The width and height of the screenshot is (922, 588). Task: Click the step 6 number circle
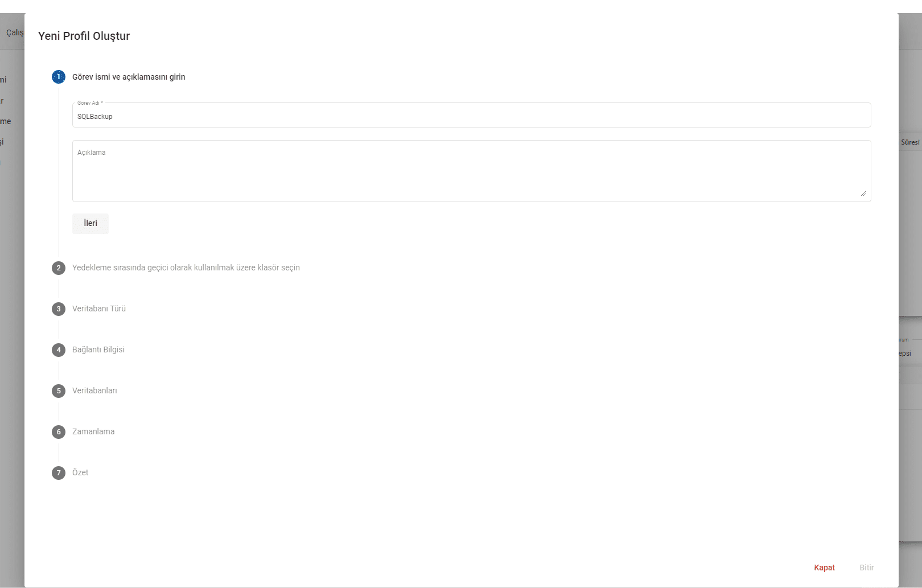(x=59, y=432)
